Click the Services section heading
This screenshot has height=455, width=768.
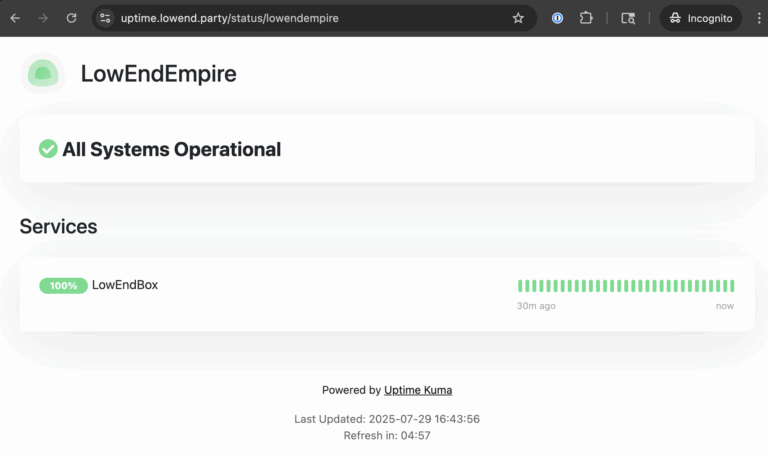pyautogui.click(x=58, y=227)
